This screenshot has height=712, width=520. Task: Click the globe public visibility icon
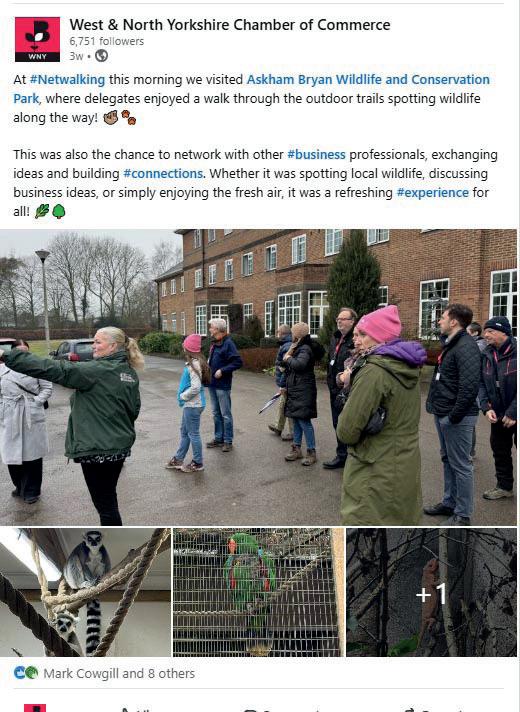pos(101,56)
